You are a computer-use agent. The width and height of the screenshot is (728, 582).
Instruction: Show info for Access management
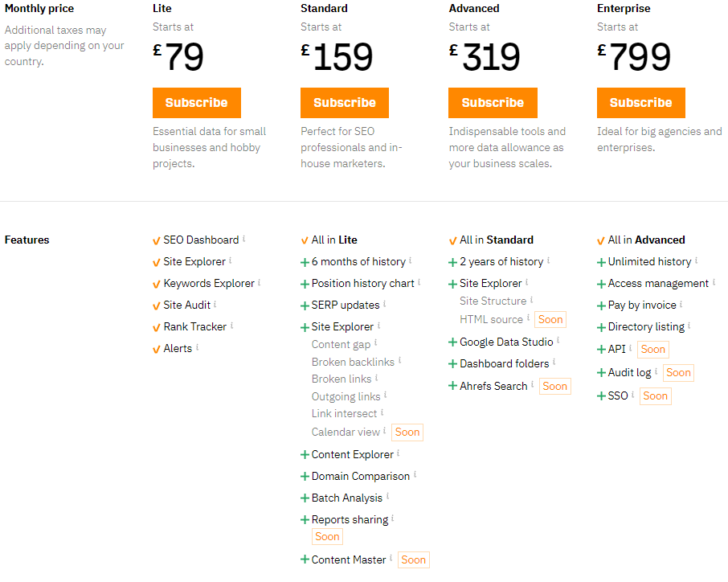point(714,282)
